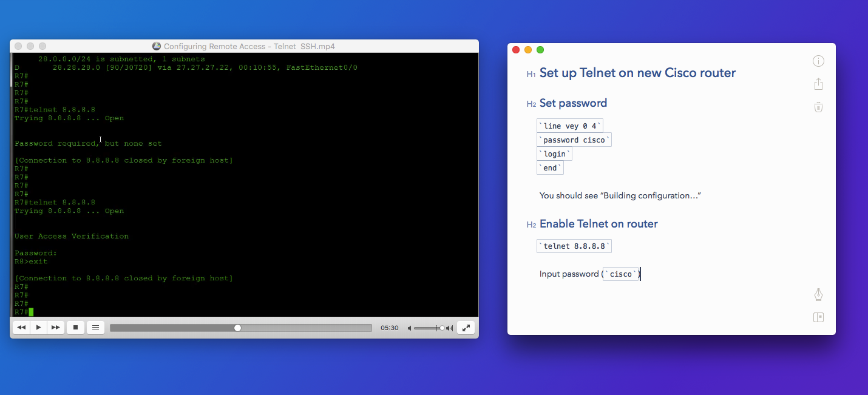Click the 05:30 elapsed time display

(x=389, y=328)
